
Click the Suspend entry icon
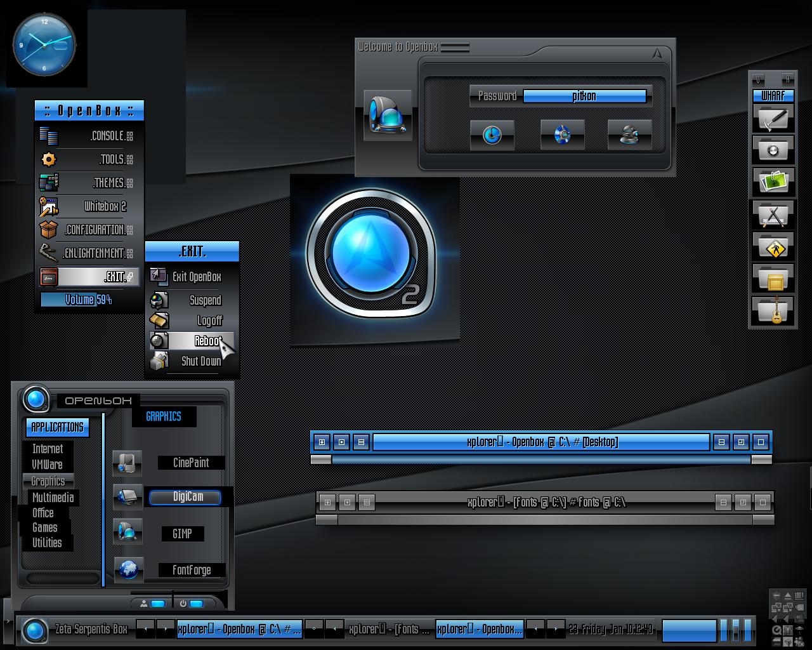[159, 300]
